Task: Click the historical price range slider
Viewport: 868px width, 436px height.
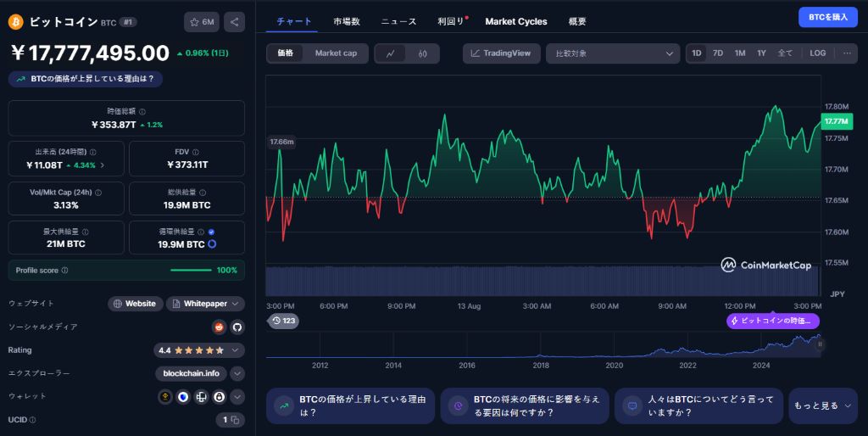Action: click(x=542, y=345)
